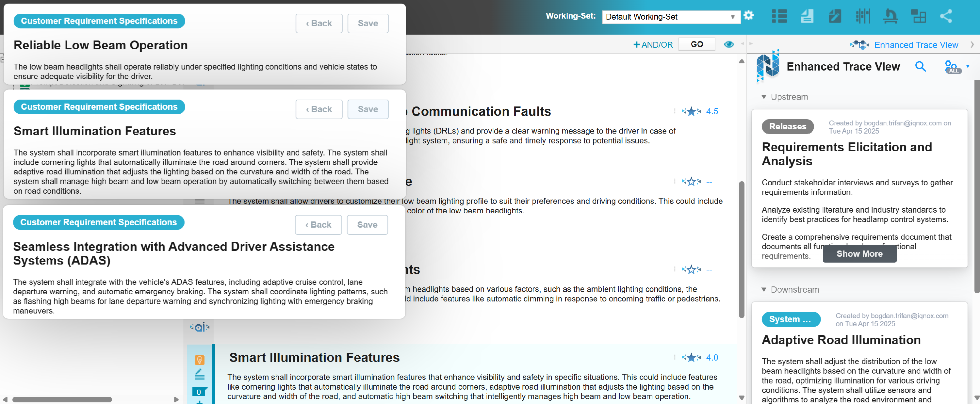Open the Default Working-Set dropdown
Viewport: 980px width, 404px height.
click(x=671, y=17)
